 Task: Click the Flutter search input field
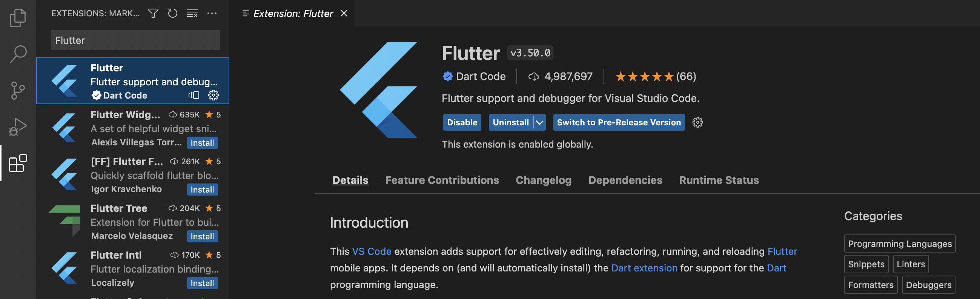(x=135, y=40)
